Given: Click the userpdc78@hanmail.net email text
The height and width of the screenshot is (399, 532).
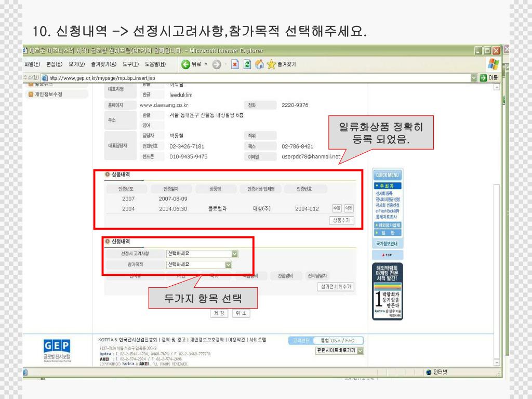Looking at the screenshot, I should coord(311,156).
